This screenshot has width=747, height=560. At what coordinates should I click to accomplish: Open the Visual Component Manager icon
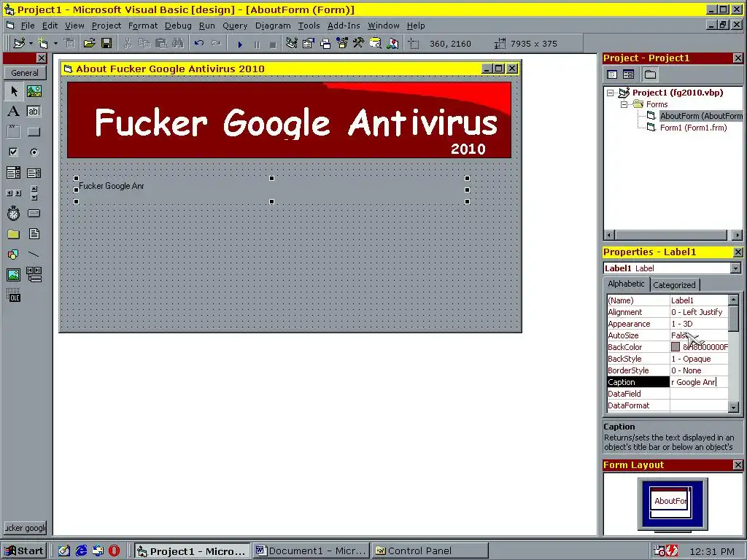(x=392, y=43)
